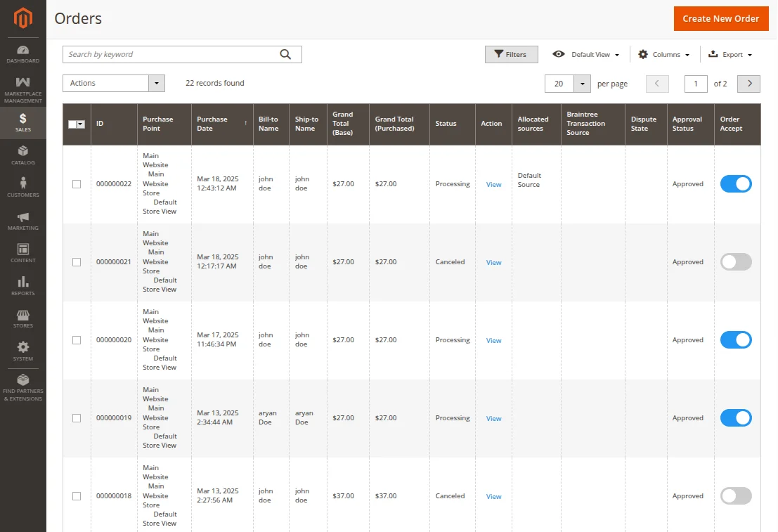The image size is (778, 532).
Task: Open the Customers section
Action: (23, 185)
